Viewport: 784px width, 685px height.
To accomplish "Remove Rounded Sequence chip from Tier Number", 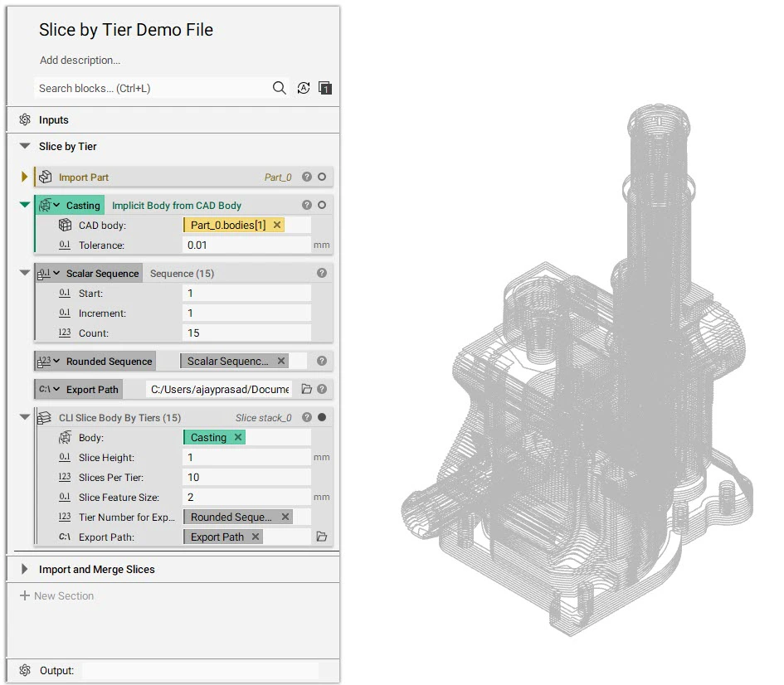I will click(x=285, y=517).
